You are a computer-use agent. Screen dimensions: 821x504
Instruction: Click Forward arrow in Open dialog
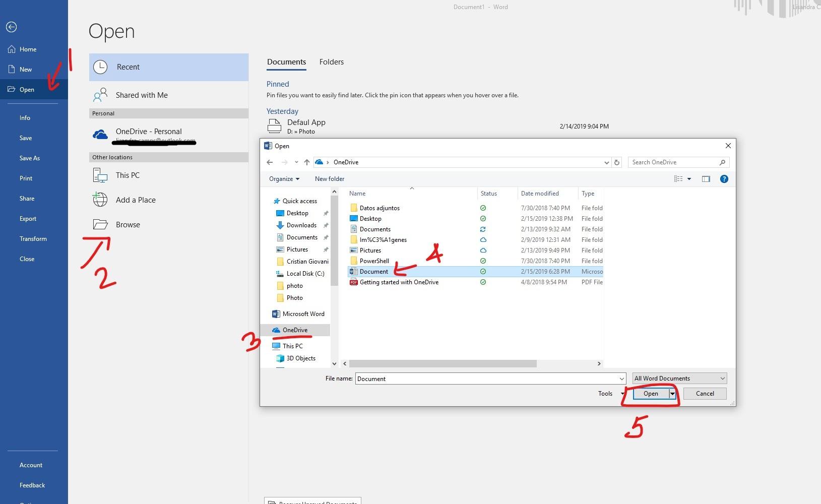click(285, 162)
